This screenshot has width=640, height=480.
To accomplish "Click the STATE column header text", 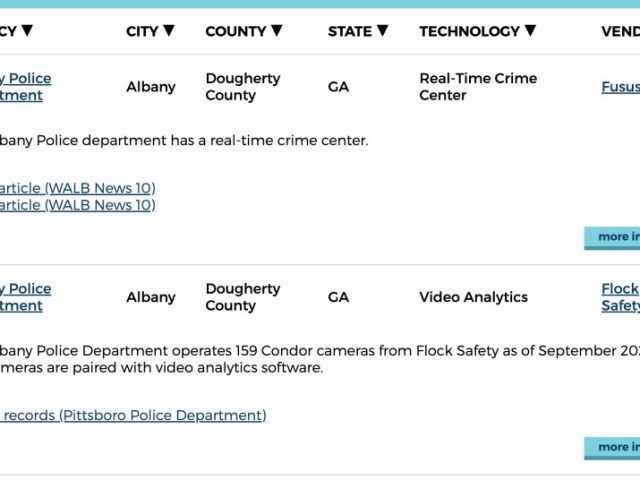I will [350, 31].
